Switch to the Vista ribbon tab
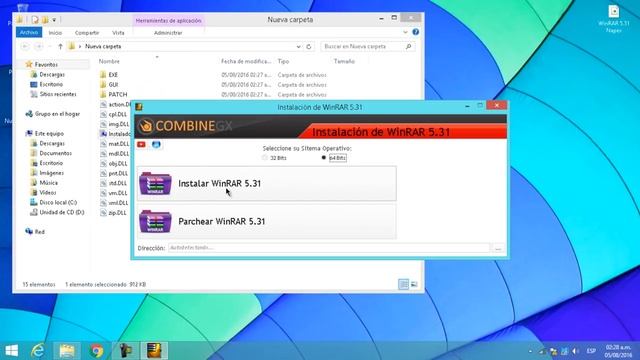 click(x=118, y=33)
